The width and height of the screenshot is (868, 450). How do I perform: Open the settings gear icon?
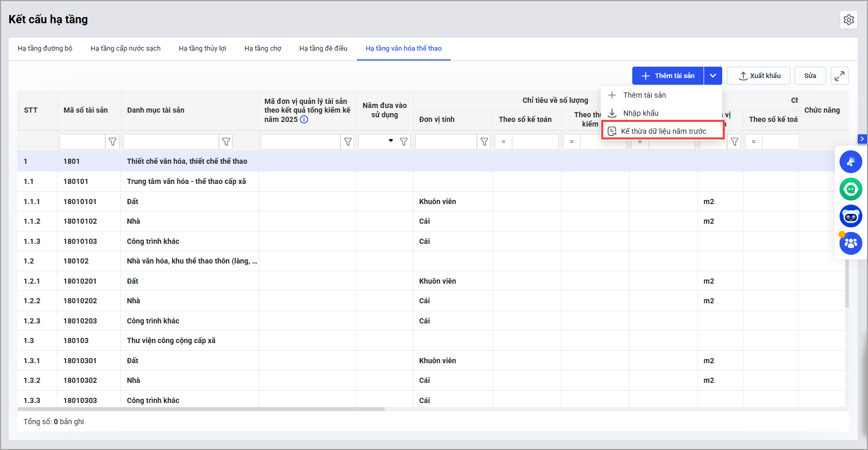tap(848, 20)
